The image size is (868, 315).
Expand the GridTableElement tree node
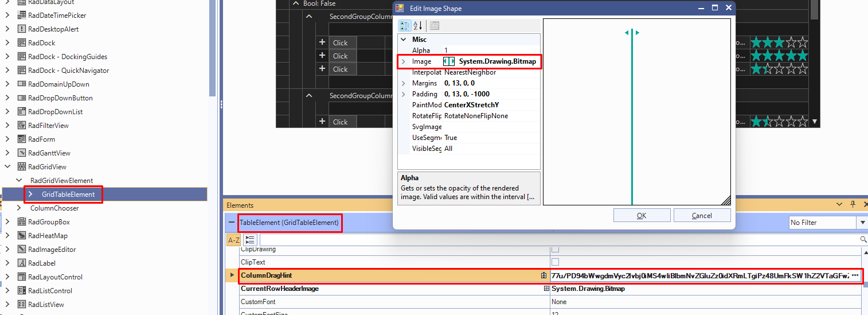pos(30,195)
